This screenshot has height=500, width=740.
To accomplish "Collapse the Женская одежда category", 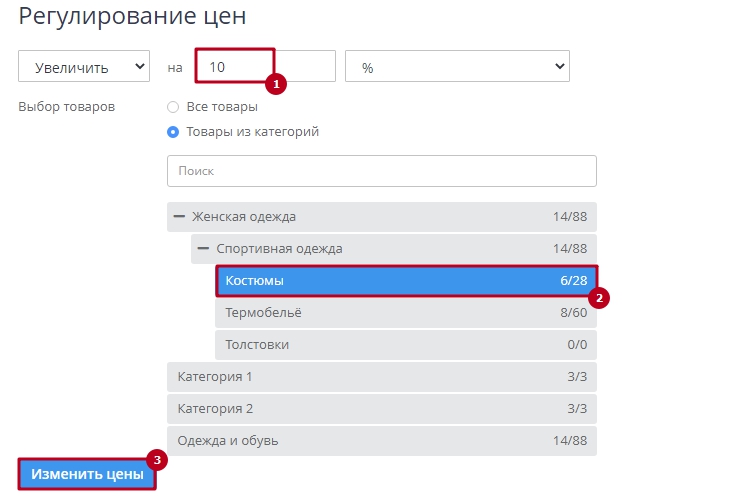I will click(x=180, y=217).
